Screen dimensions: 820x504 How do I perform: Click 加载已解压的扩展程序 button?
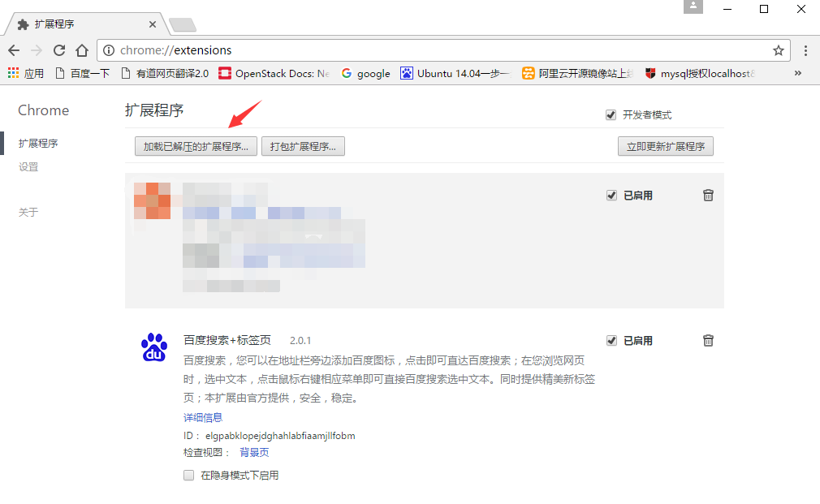(196, 146)
